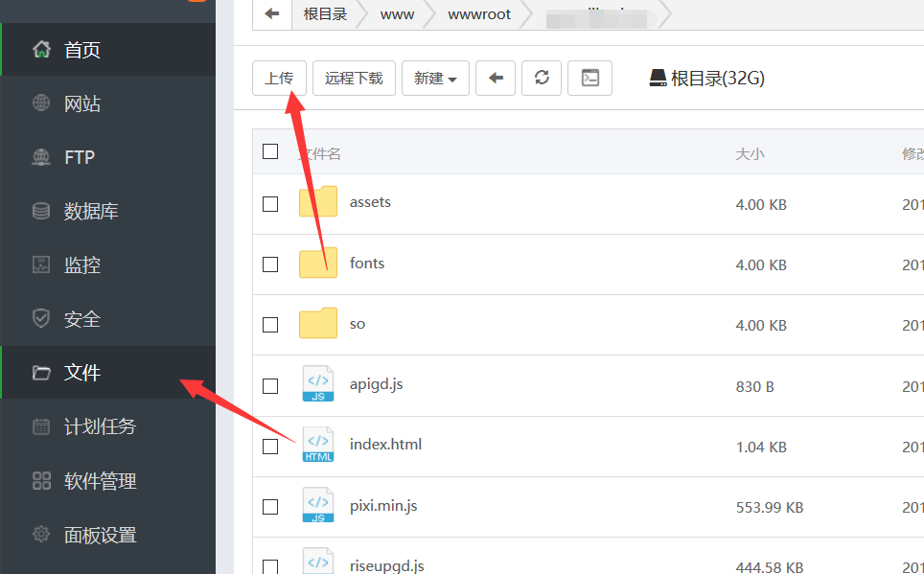Navigate to www in the breadcrumb
This screenshot has height=574, width=924.
(397, 14)
